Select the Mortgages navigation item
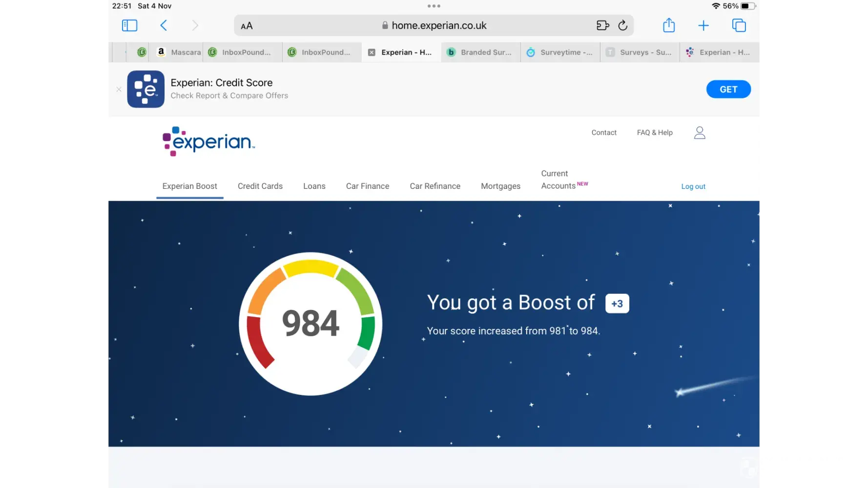The width and height of the screenshot is (868, 488). (x=500, y=186)
